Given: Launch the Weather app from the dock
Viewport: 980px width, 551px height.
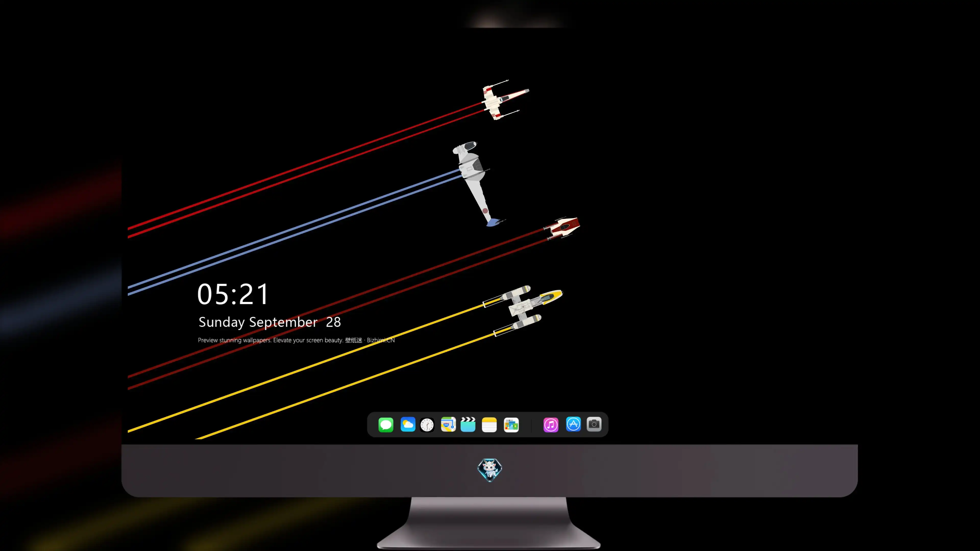Looking at the screenshot, I should (408, 424).
